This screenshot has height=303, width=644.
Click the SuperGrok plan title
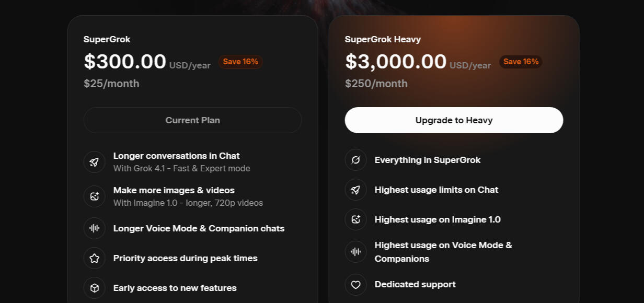(107, 39)
